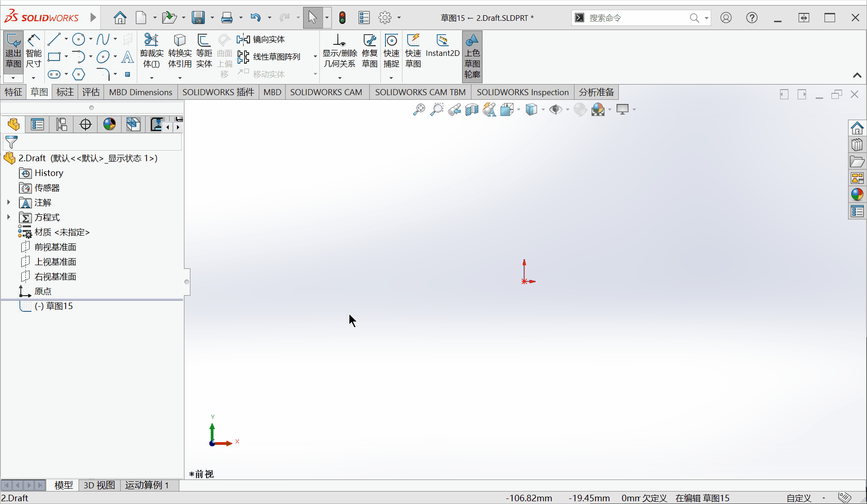Open the ConfigurationManager panel tab
The image size is (867, 504).
61,124
